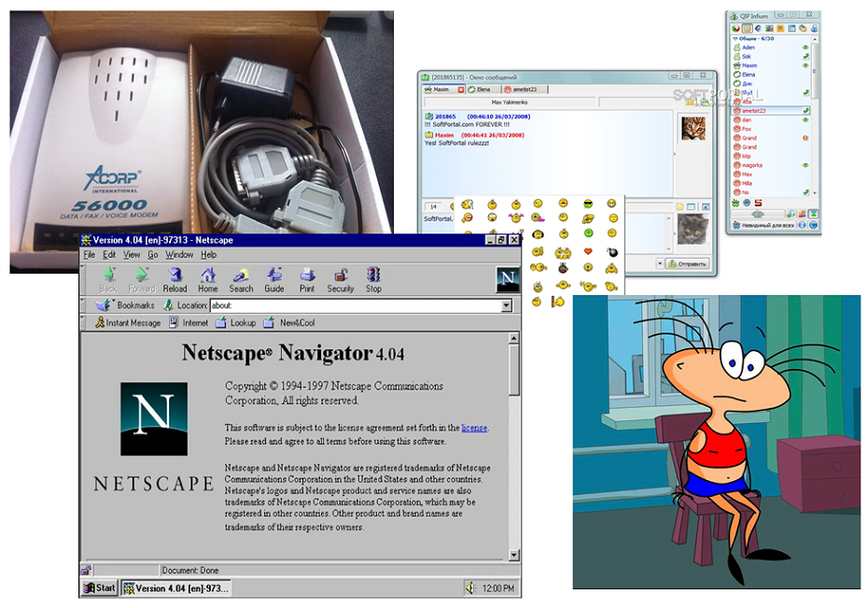
Task: Click the orange kitten avatar thumbnail
Action: point(693,128)
